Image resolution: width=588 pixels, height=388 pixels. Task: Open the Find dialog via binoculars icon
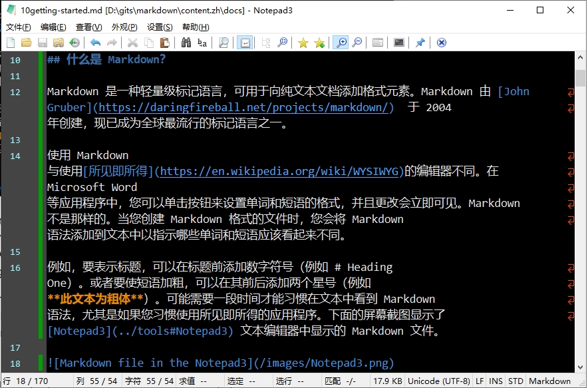coord(186,42)
